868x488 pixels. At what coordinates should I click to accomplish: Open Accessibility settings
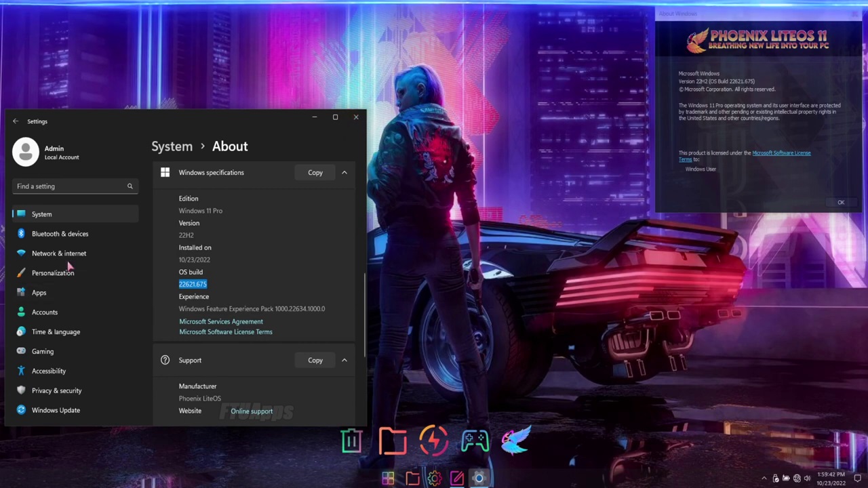[75, 371]
